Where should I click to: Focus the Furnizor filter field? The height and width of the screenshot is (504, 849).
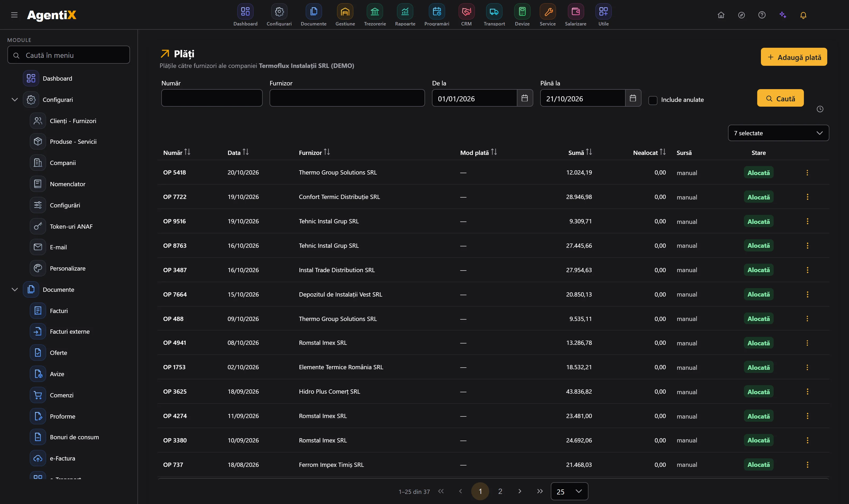[x=347, y=98]
